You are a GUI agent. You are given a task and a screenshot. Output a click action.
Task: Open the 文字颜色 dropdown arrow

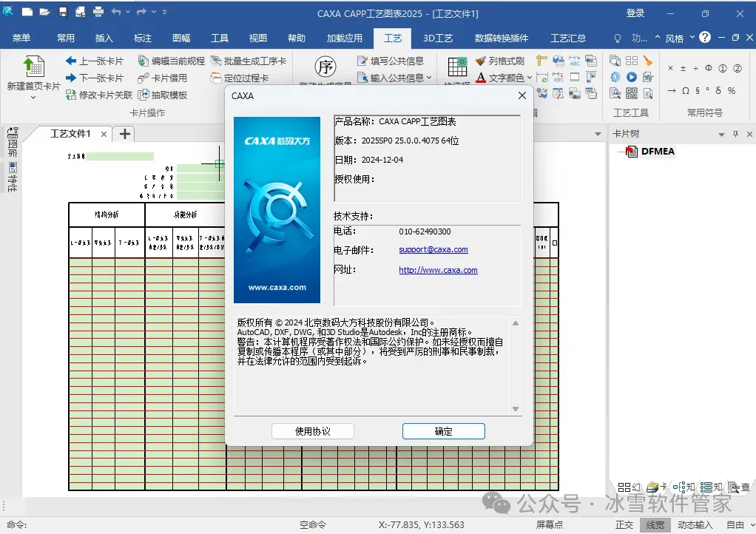click(x=530, y=78)
